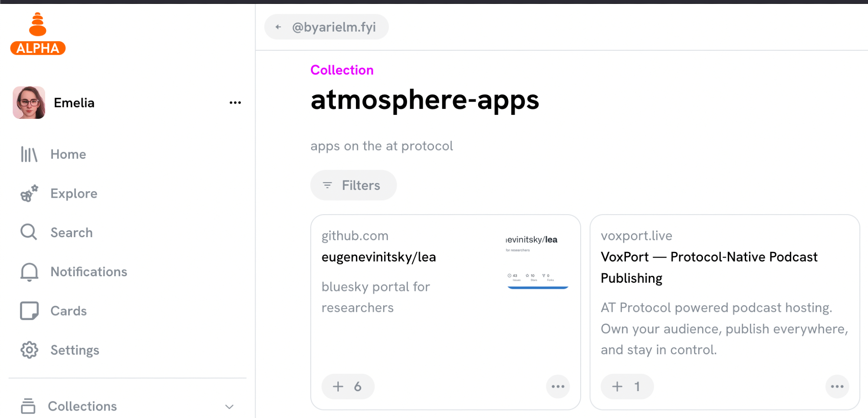Open more options on the VoxPort card
The height and width of the screenshot is (418, 868).
click(837, 386)
